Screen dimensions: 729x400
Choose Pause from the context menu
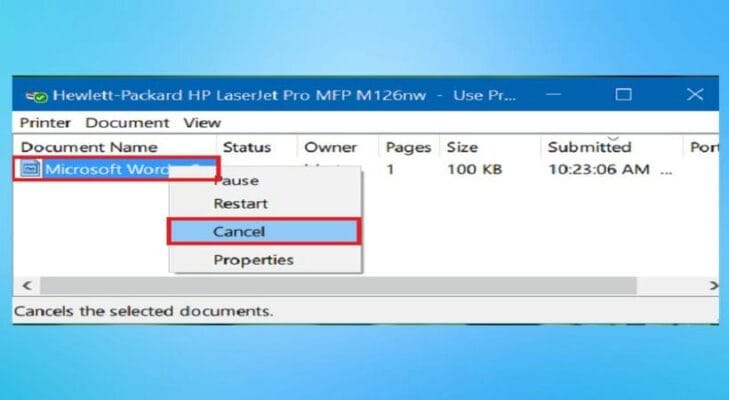pyautogui.click(x=237, y=181)
